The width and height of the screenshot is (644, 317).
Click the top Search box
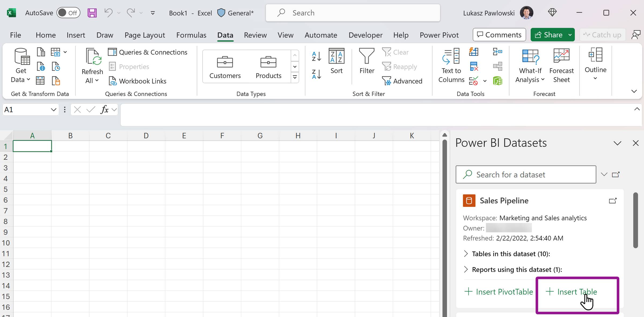[353, 13]
